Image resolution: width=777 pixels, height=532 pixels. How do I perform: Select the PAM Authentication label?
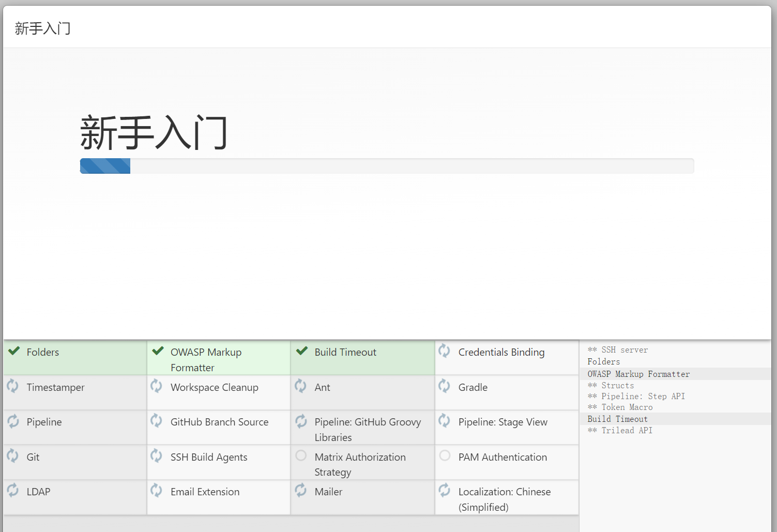(x=502, y=457)
